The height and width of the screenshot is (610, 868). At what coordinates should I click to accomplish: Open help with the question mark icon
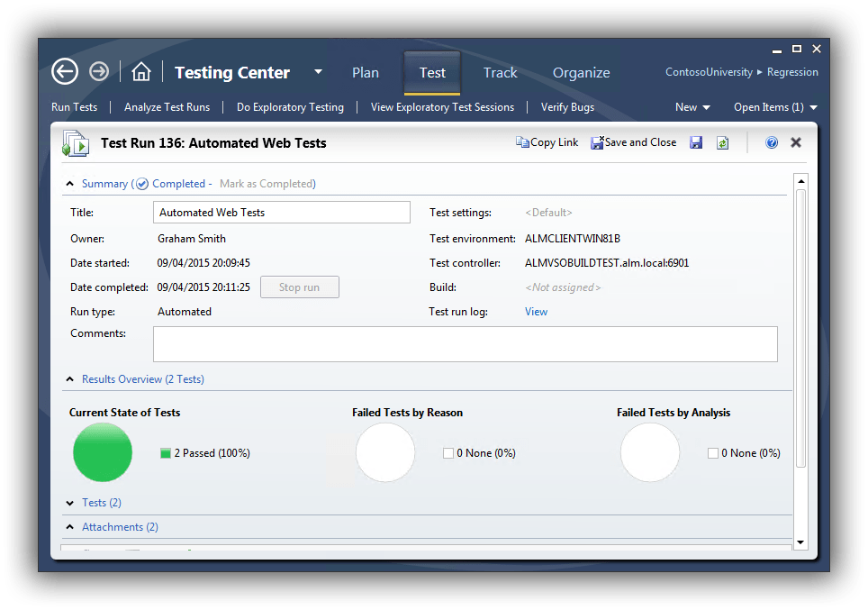point(772,142)
